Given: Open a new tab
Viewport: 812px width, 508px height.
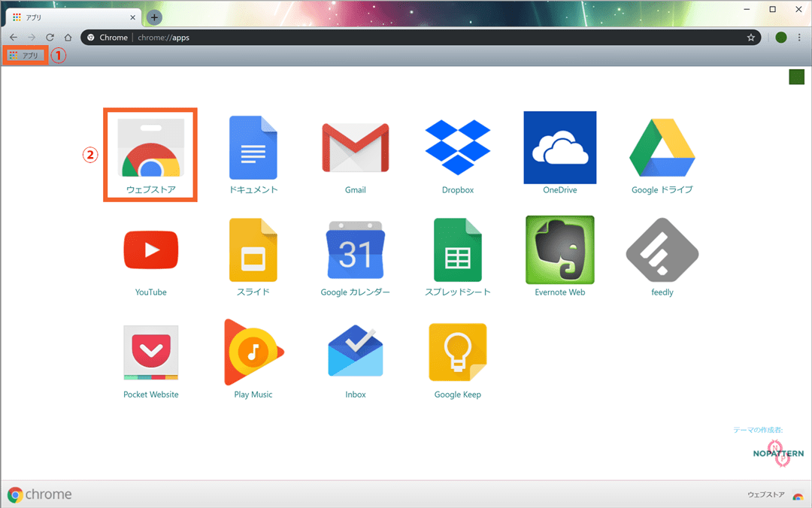Looking at the screenshot, I should tap(154, 17).
